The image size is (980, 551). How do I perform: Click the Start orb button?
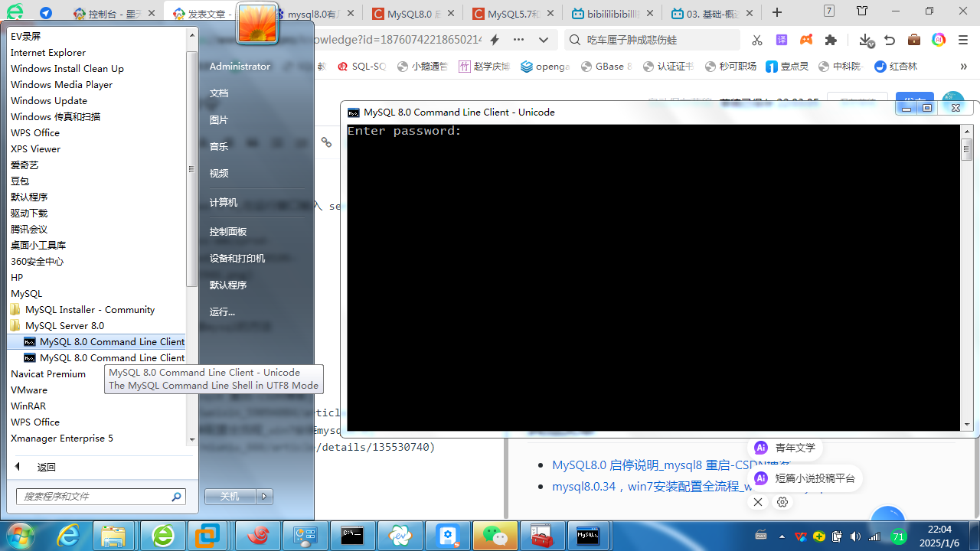click(x=21, y=536)
